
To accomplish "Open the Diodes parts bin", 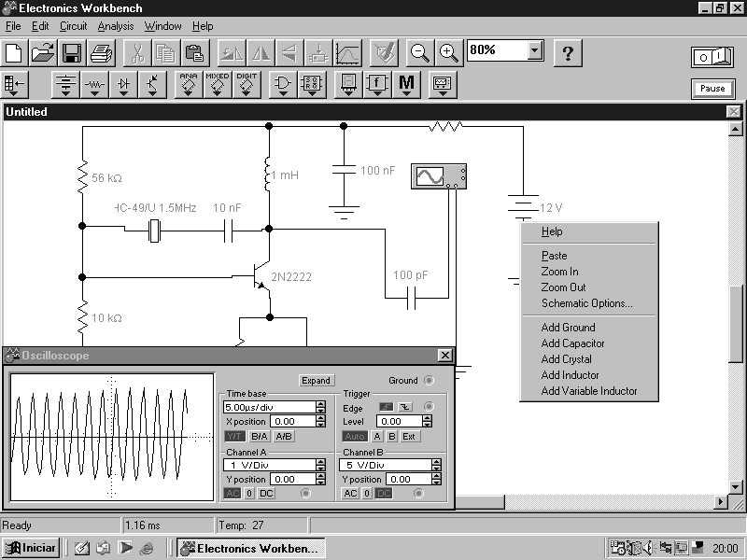I will pyautogui.click(x=123, y=85).
